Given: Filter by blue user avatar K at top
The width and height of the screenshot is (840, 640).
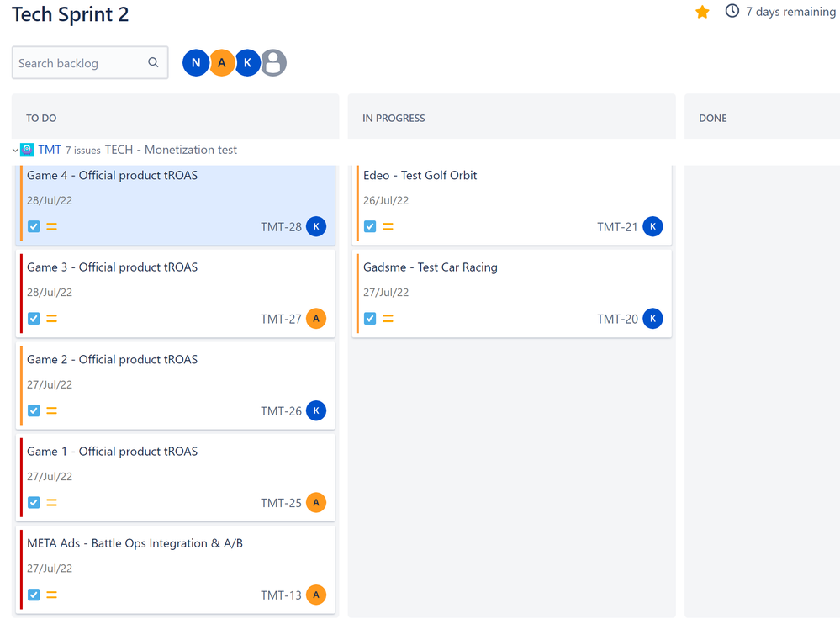Looking at the screenshot, I should [x=247, y=63].
